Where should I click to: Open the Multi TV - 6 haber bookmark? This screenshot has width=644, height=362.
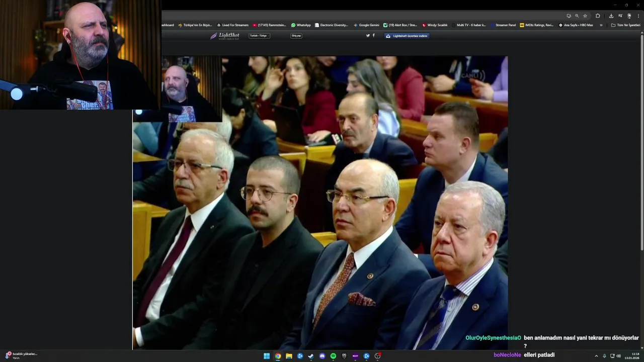(x=469, y=25)
